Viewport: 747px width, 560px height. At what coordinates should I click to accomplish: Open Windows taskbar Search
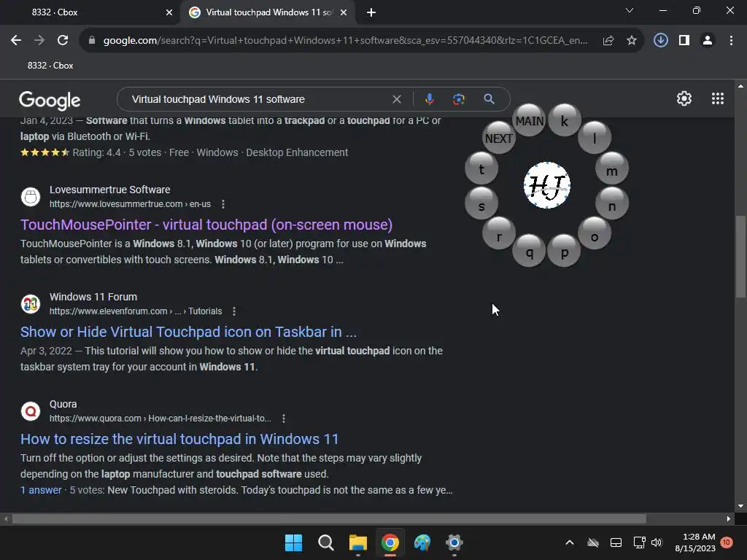tap(326, 542)
